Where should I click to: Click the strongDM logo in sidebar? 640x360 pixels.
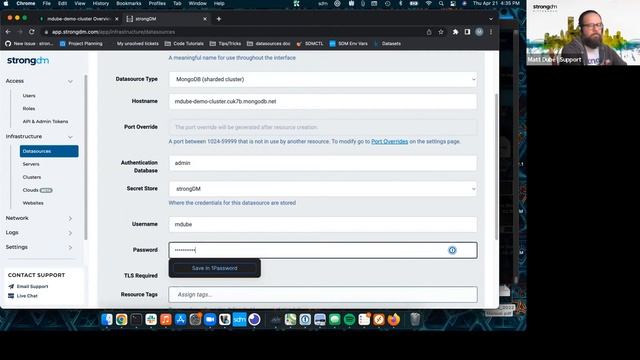(28, 60)
